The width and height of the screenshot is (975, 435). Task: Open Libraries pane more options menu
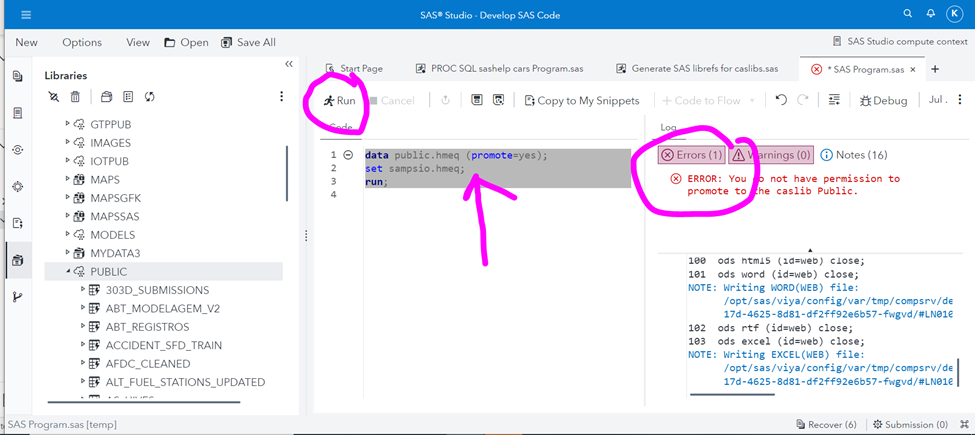click(281, 96)
